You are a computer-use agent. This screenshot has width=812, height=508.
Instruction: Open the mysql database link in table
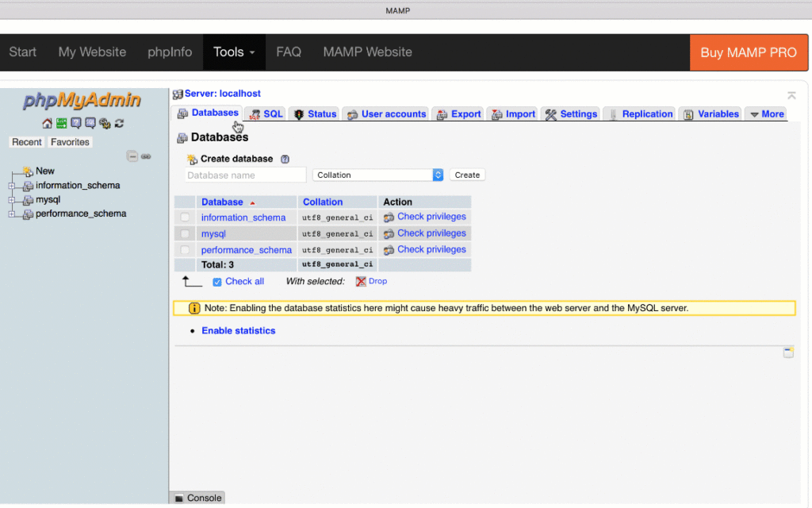tap(213, 234)
